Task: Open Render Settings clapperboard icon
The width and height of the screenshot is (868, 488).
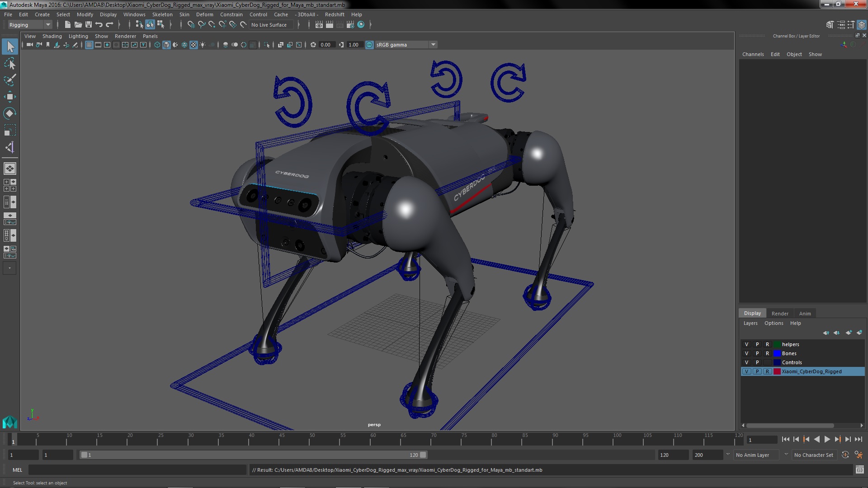Action: pos(350,25)
